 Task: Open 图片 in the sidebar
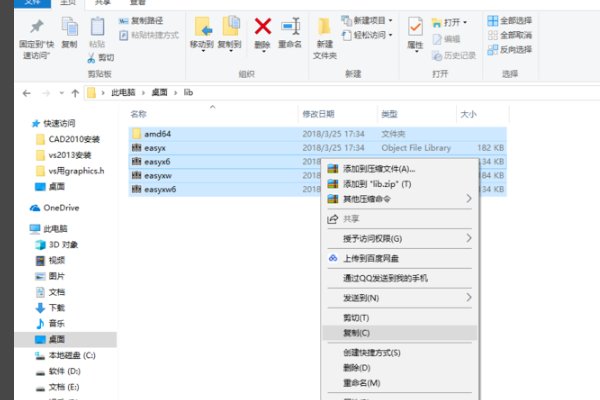click(57, 276)
